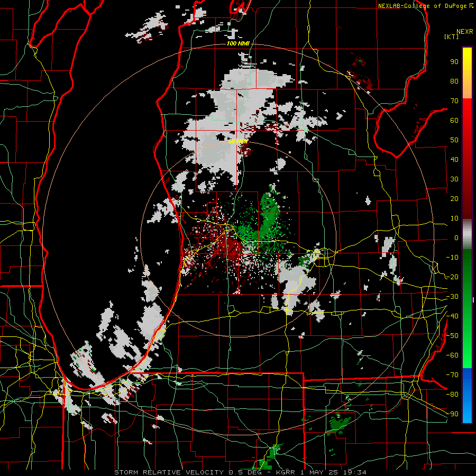
Task: Click the 40 knot legend value
Action: [454, 160]
